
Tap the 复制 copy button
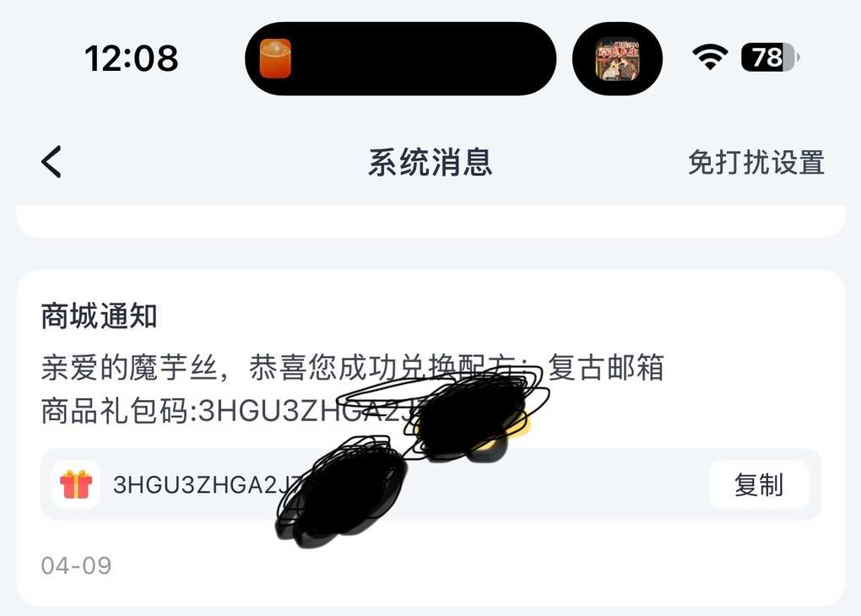point(759,485)
